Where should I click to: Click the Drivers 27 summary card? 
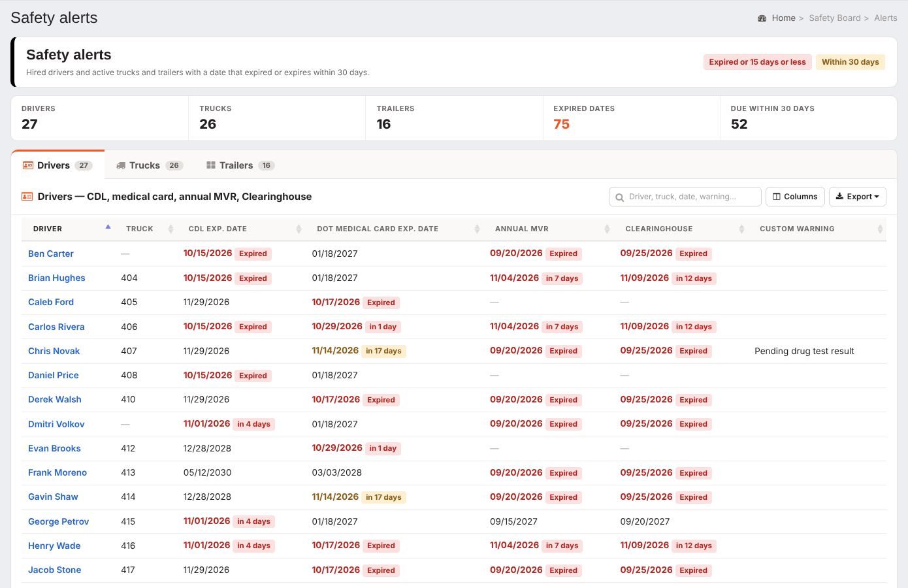click(100, 118)
